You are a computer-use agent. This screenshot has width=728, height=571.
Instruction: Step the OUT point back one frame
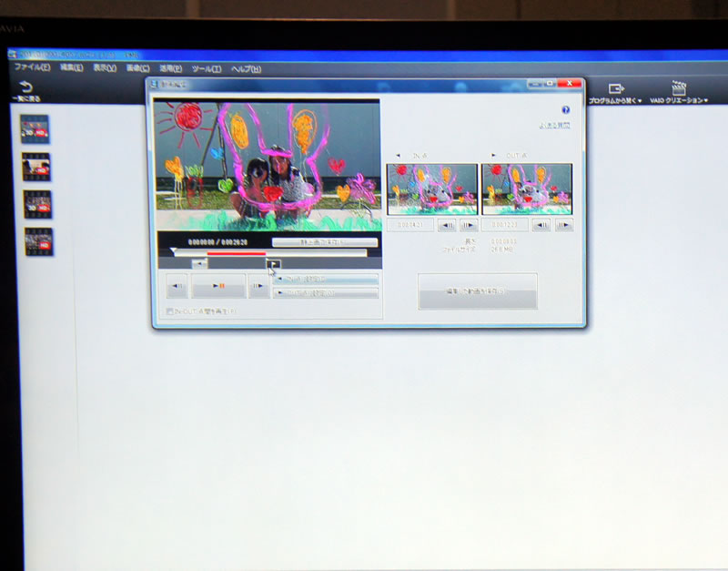coord(541,225)
